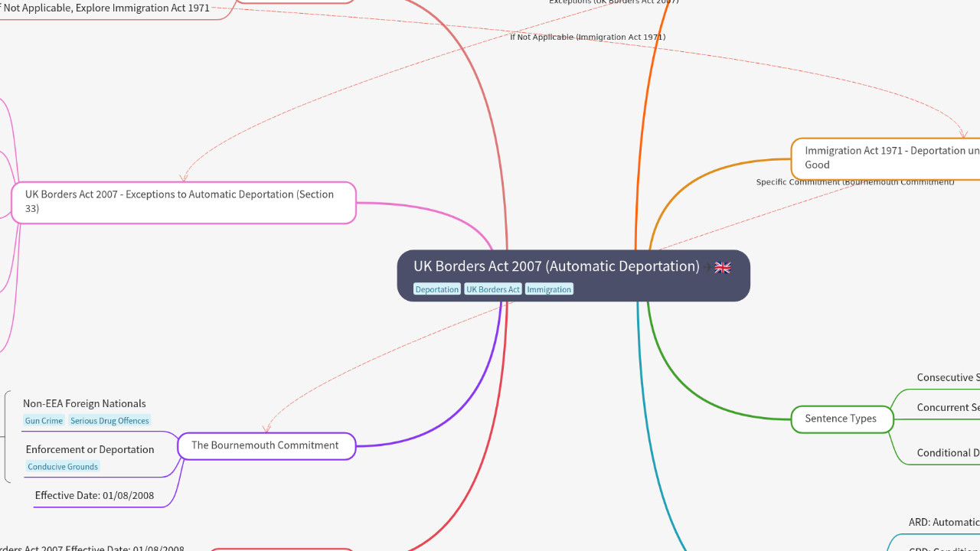This screenshot has height=551, width=980.
Task: Click the Deportation tag on the central node
Action: coord(437,289)
